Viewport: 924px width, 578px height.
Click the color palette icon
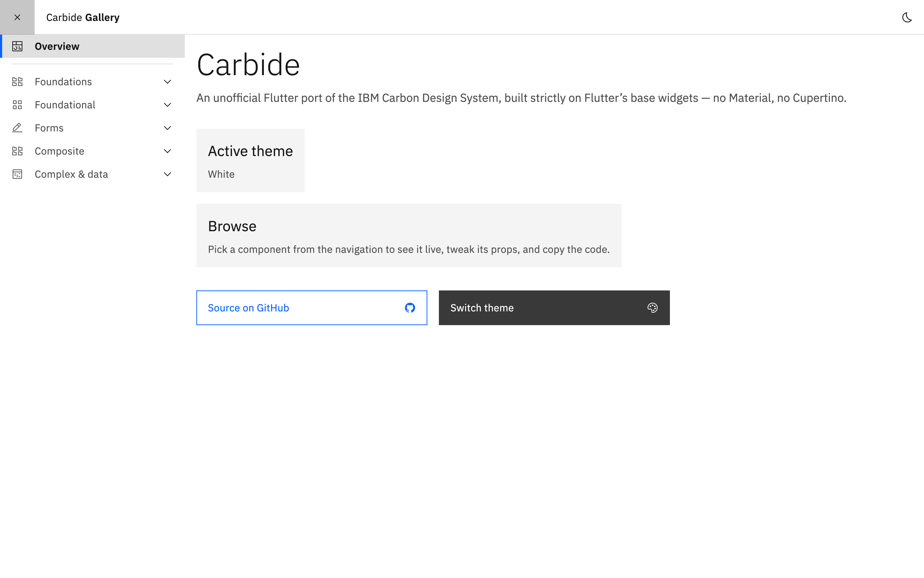coord(653,308)
